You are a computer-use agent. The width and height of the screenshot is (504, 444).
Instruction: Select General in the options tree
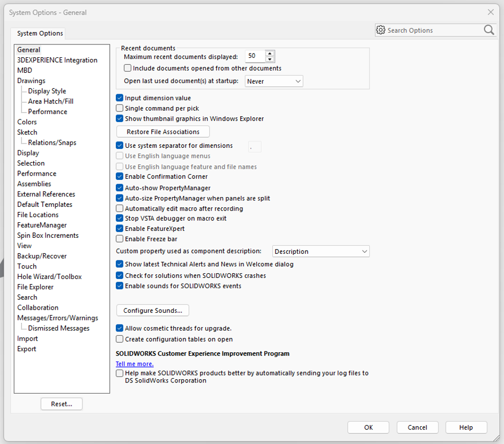click(28, 50)
